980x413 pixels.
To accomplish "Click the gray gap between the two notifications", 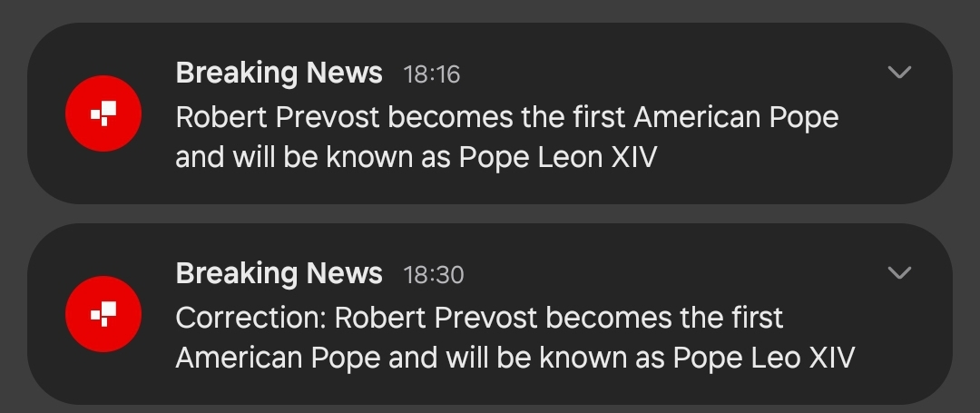I will pyautogui.click(x=490, y=213).
